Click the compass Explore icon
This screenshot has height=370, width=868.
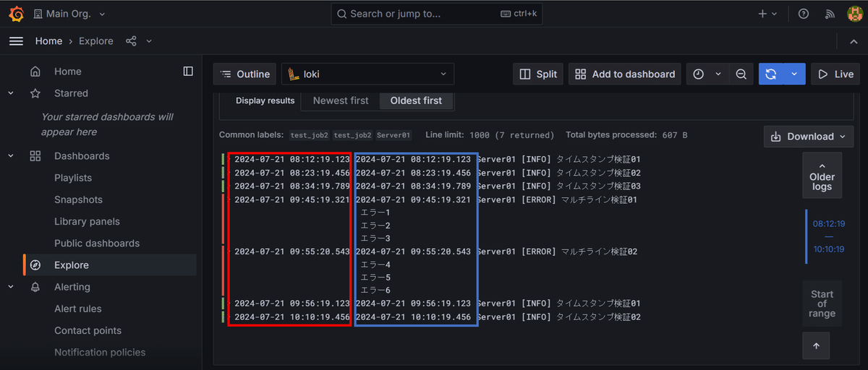pyautogui.click(x=35, y=265)
